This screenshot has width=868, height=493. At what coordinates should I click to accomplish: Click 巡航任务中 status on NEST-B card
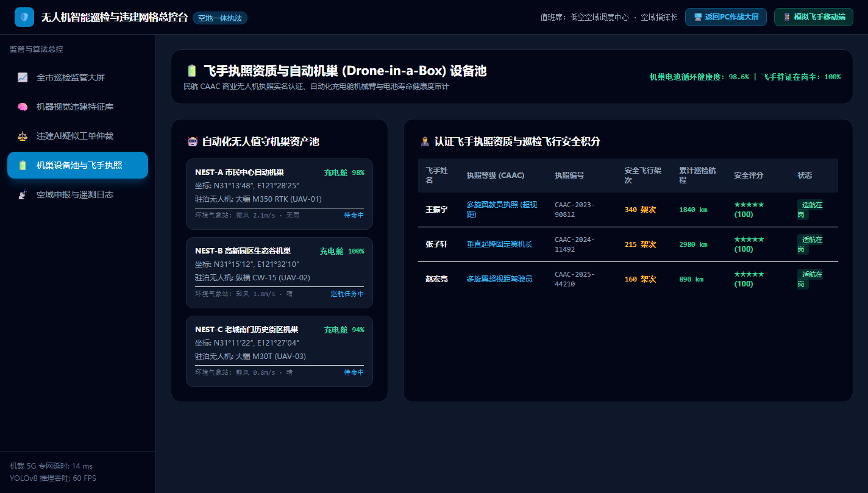click(x=347, y=294)
